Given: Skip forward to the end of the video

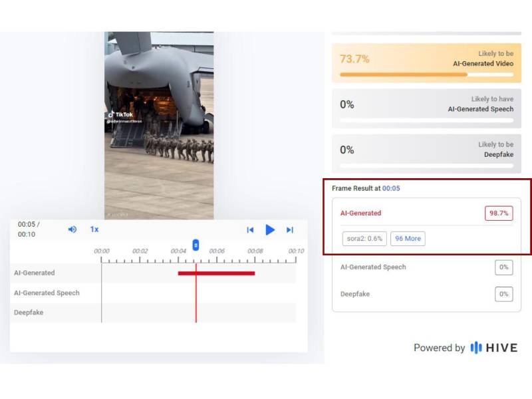Looking at the screenshot, I should point(289,230).
